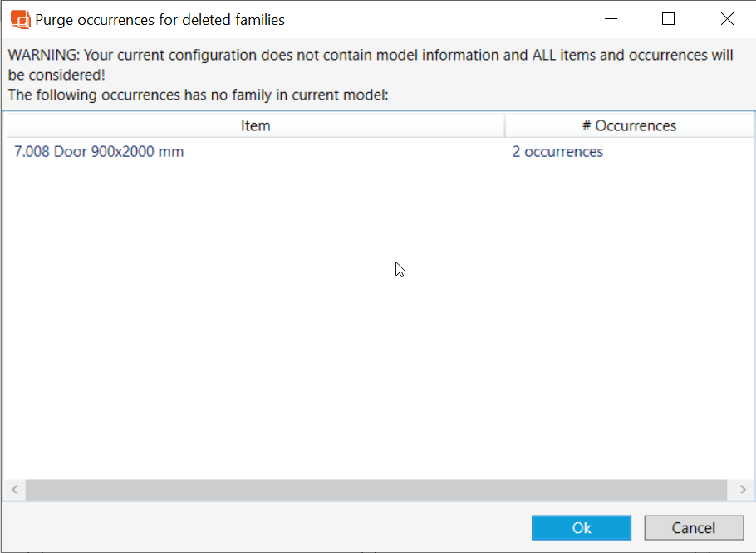Click right edge of # Occurrences column header
The height and width of the screenshot is (553, 756).
[x=753, y=125]
